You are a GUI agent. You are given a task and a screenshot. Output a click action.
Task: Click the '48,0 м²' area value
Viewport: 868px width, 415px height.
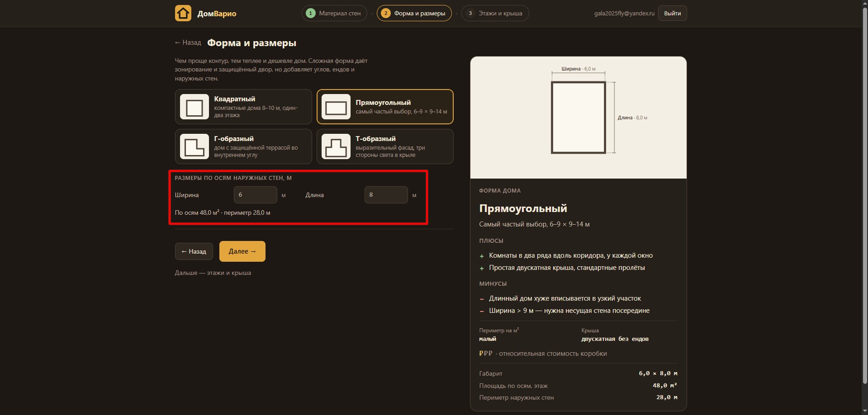665,386
